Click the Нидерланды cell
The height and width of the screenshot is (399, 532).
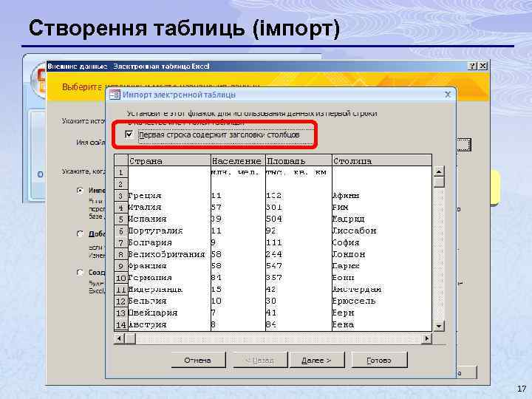(169, 290)
